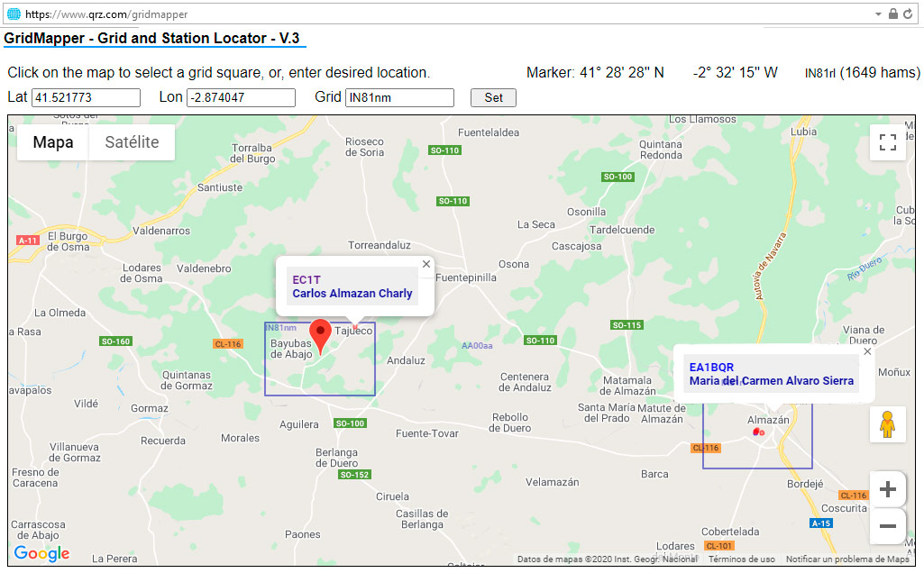The image size is (924, 573).
Task: Click the red map marker pin
Action: (x=321, y=337)
